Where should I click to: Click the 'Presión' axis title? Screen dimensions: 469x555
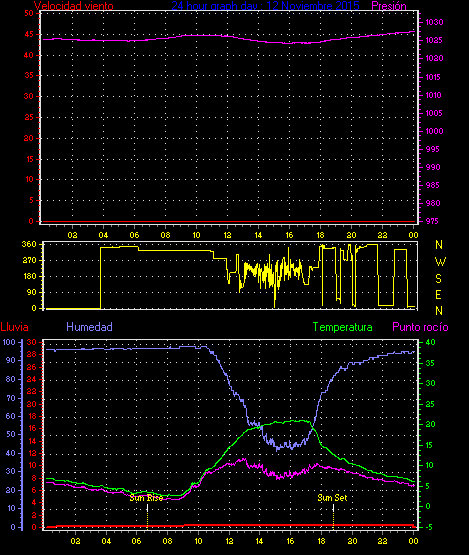click(x=389, y=6)
